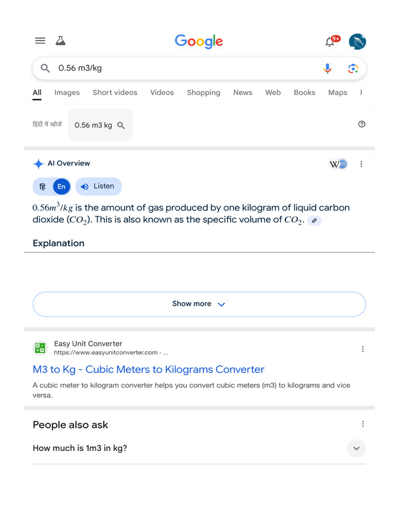Expand 'How much is 1m3 in kg?'

(x=199, y=448)
